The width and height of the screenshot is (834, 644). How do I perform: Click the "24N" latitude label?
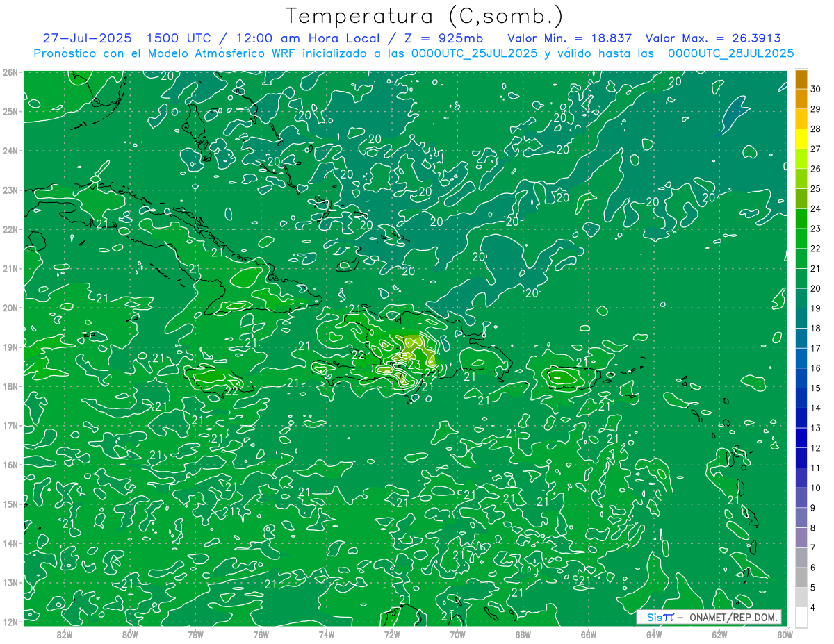(x=10, y=151)
